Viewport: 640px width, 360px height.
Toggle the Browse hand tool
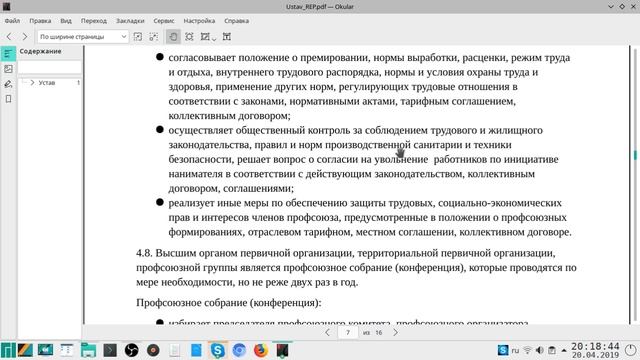(173, 37)
